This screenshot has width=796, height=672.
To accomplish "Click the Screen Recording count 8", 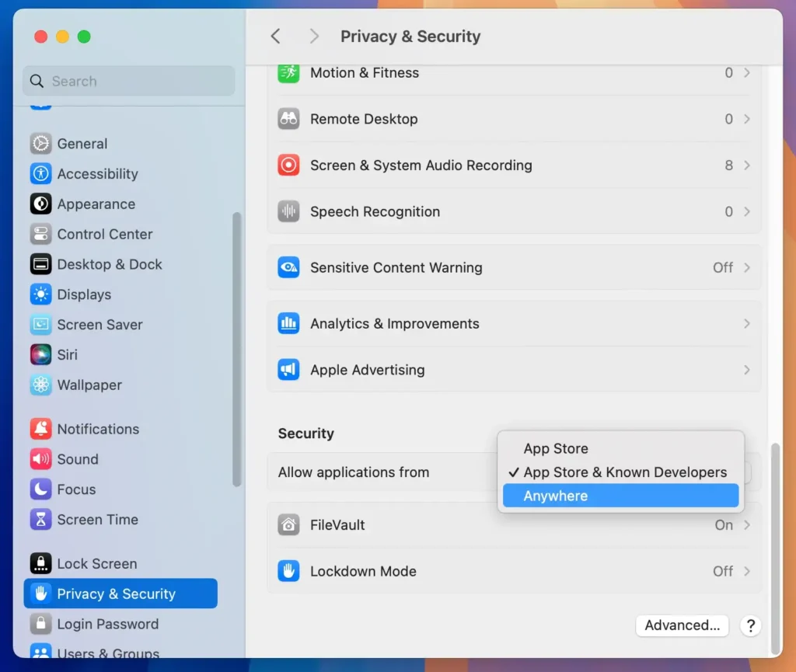I will pos(729,165).
